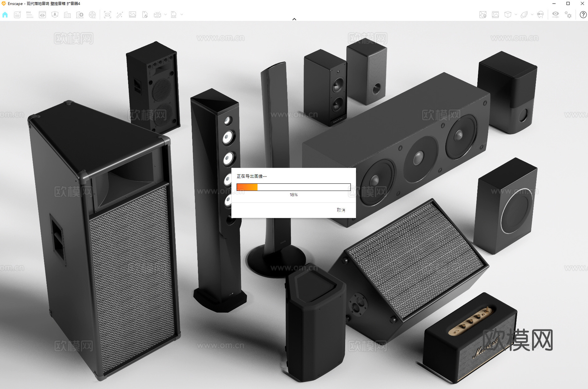The width and height of the screenshot is (588, 389).
Task: Enable BIM mode display
Action: (30, 15)
